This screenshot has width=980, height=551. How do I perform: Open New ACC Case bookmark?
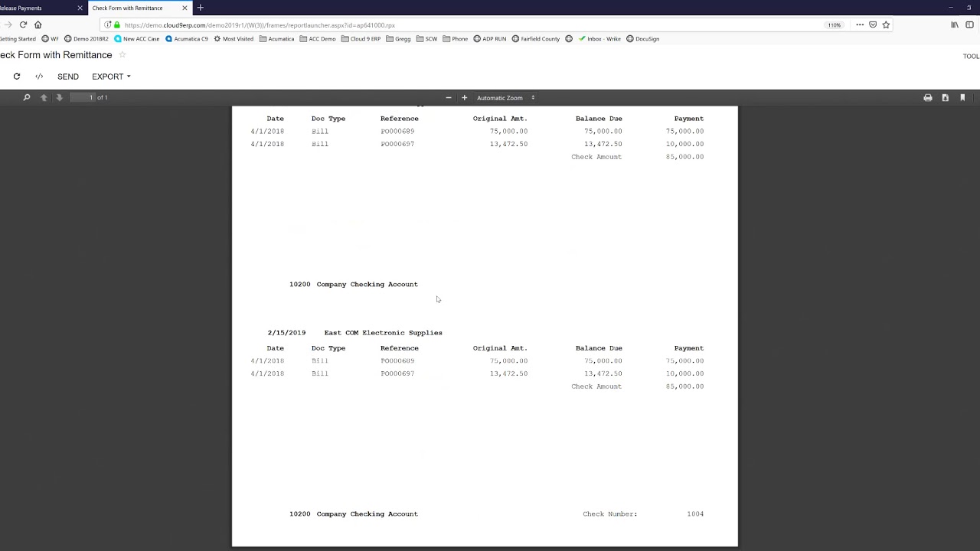pos(137,39)
